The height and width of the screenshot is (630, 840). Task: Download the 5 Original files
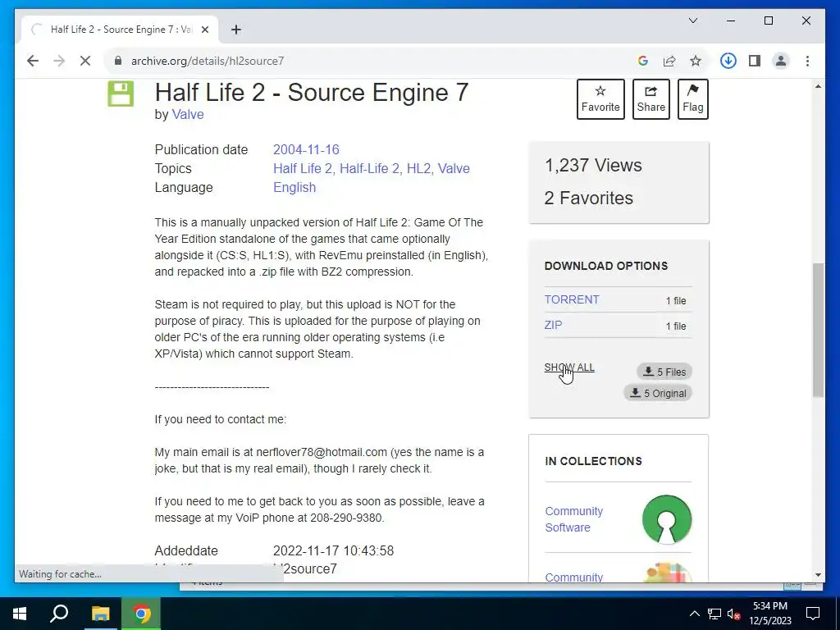click(x=658, y=393)
